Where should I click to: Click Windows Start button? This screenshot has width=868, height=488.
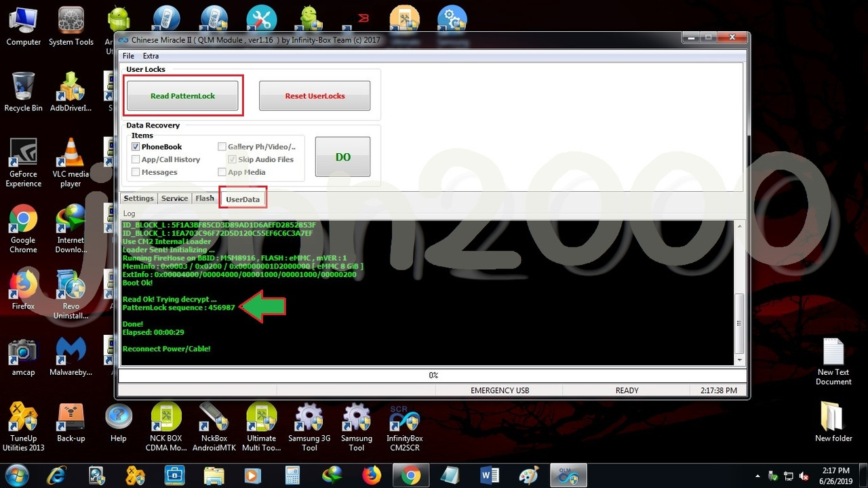[x=16, y=475]
